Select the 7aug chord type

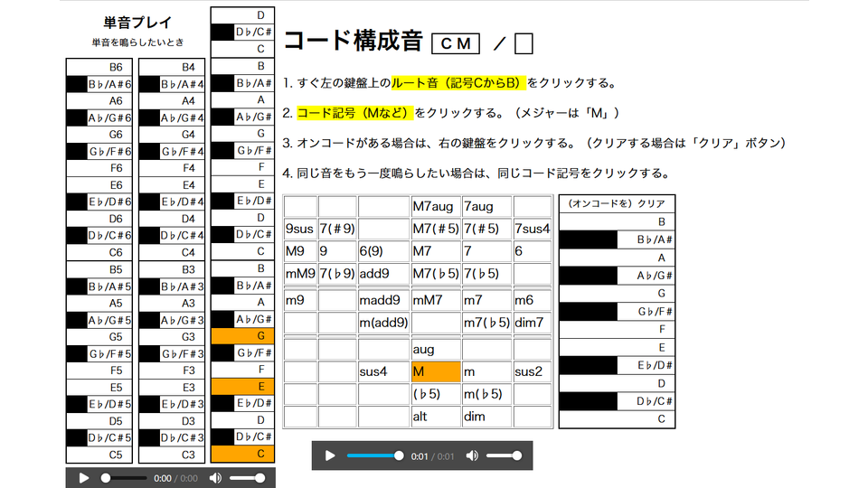pos(486,206)
